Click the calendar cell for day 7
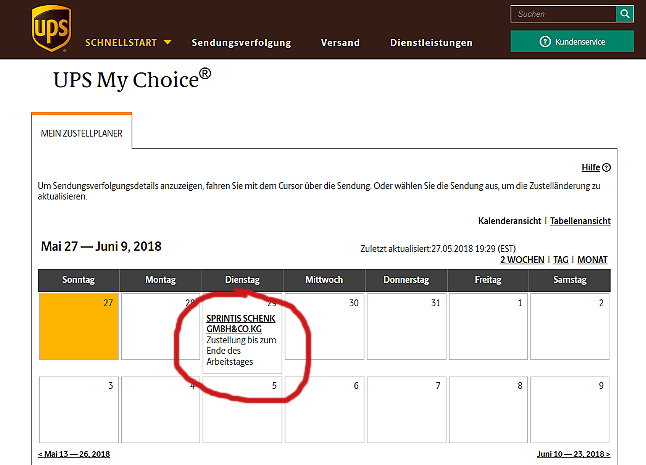This screenshot has width=646, height=465. coord(406,409)
